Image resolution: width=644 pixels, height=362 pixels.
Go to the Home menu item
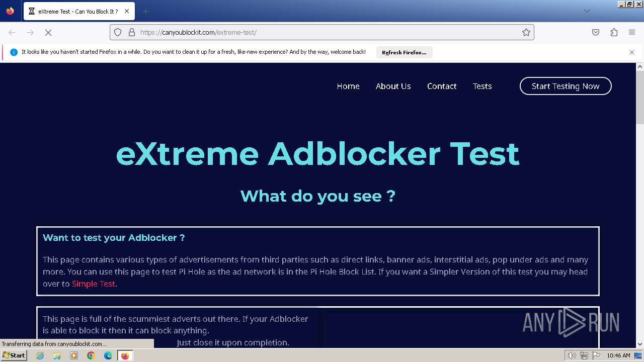[348, 86]
